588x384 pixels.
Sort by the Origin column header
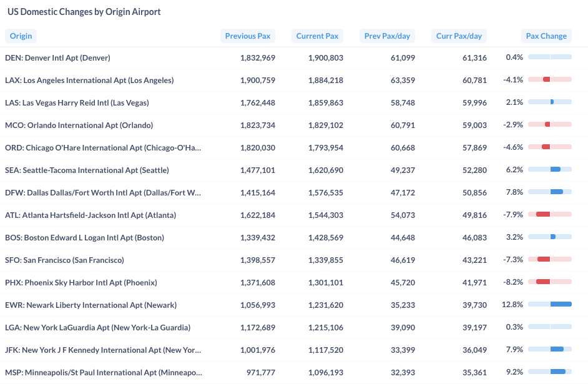[x=21, y=36]
